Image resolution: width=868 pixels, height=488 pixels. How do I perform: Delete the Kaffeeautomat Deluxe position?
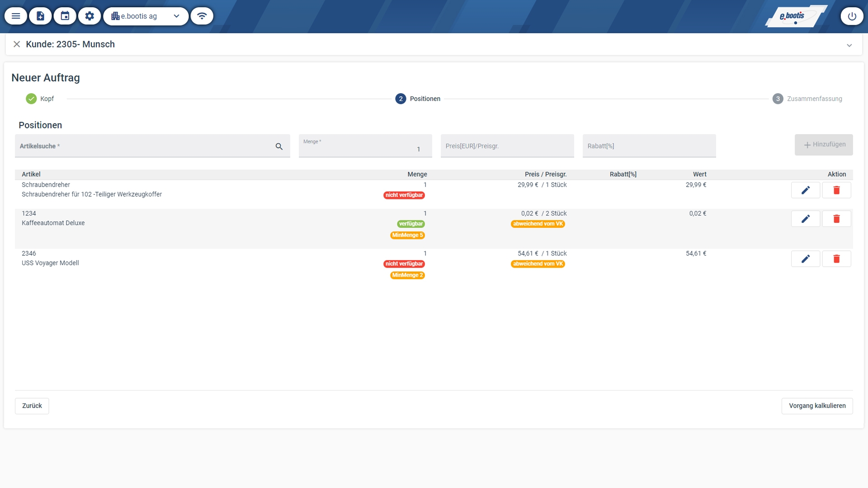(x=836, y=219)
